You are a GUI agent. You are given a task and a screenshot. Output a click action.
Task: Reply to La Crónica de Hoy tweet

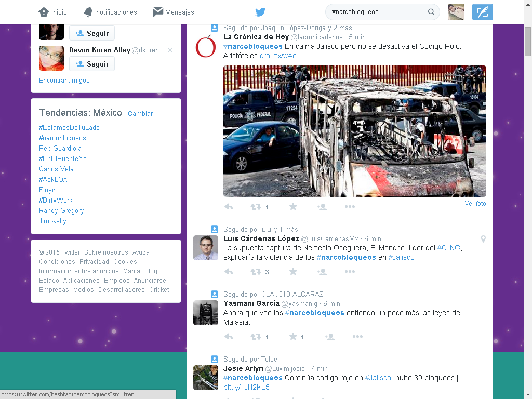tap(229, 207)
